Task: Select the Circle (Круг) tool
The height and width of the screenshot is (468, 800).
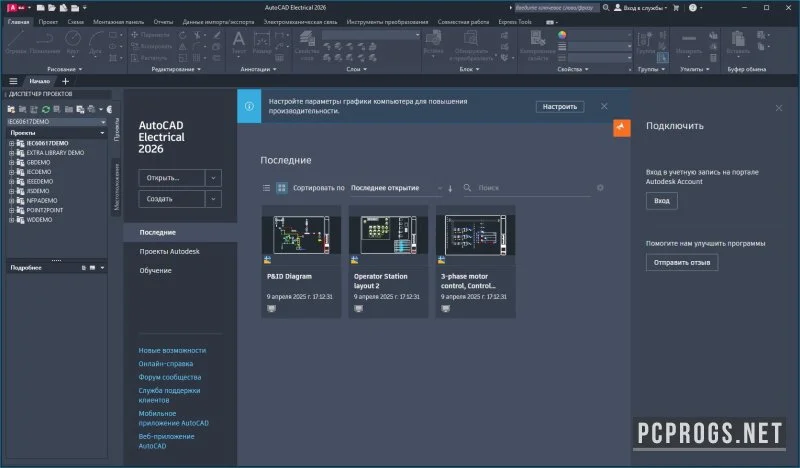Action: [x=73, y=42]
